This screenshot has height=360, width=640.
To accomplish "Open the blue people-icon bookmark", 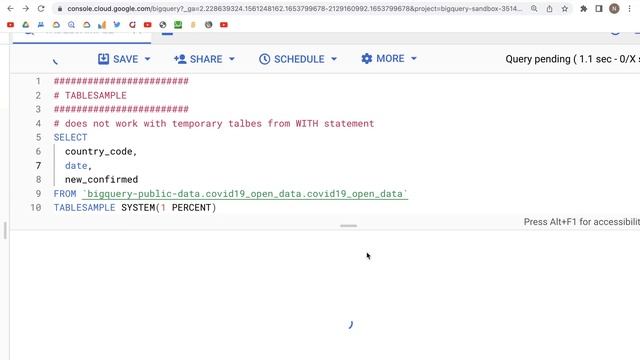I will coord(41,25).
